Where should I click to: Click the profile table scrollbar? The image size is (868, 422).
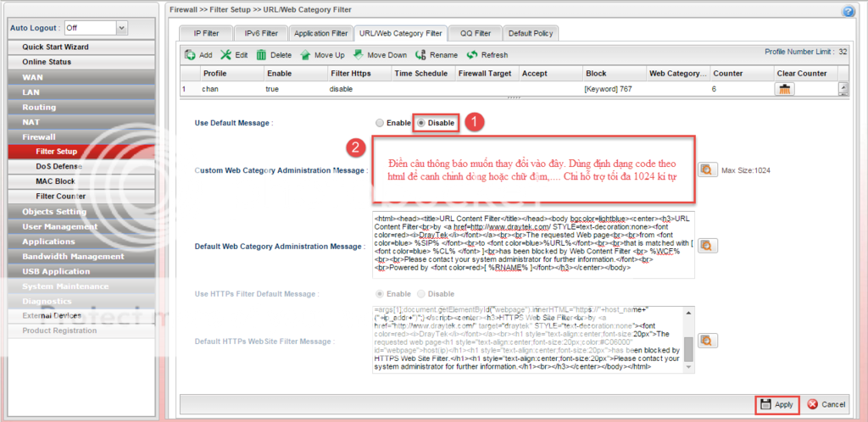point(843,88)
